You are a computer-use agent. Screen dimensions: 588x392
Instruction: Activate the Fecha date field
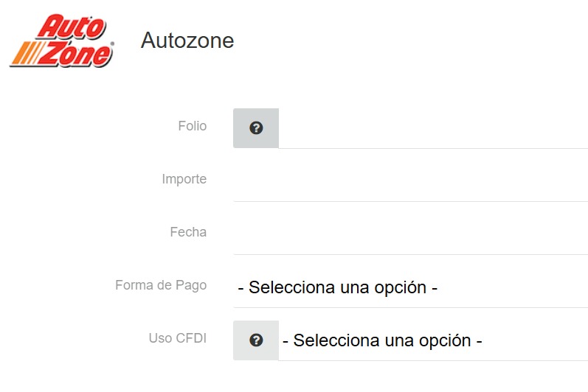pyautogui.click(x=410, y=233)
